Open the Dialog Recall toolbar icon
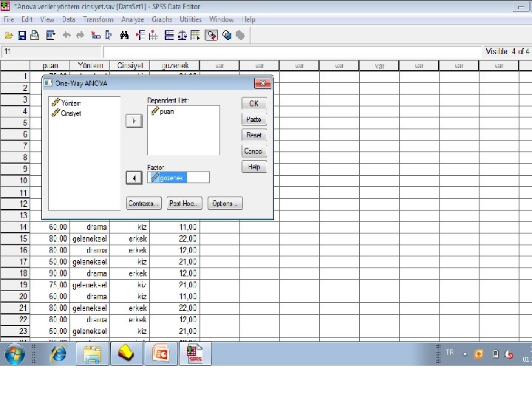532x399 pixels. click(x=50, y=35)
